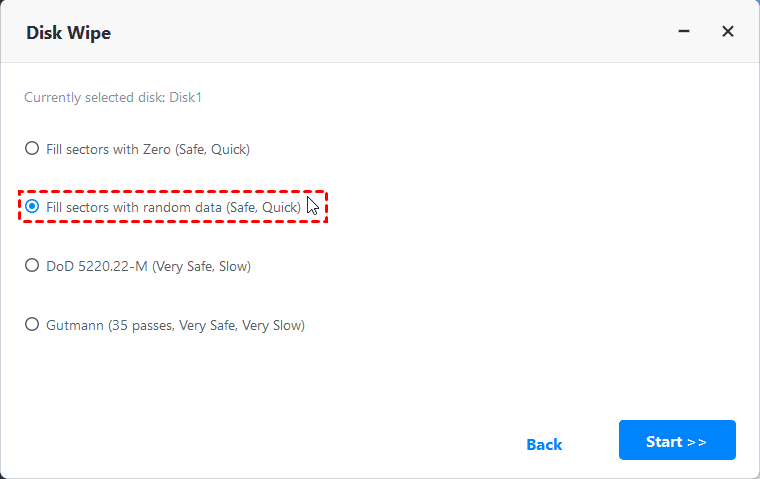Click the "Disk Wipe" window title
Screen dimensions: 760x479
pyautogui.click(x=67, y=33)
